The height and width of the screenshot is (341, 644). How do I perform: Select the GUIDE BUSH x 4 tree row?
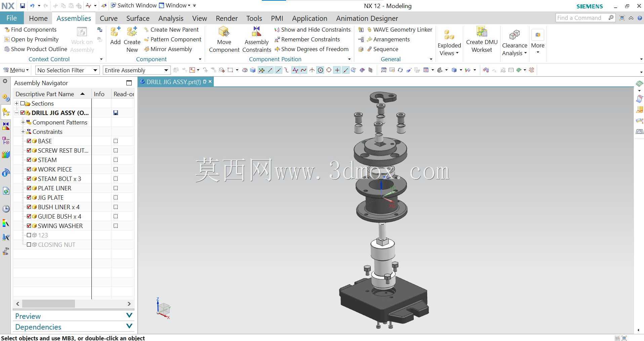click(59, 216)
